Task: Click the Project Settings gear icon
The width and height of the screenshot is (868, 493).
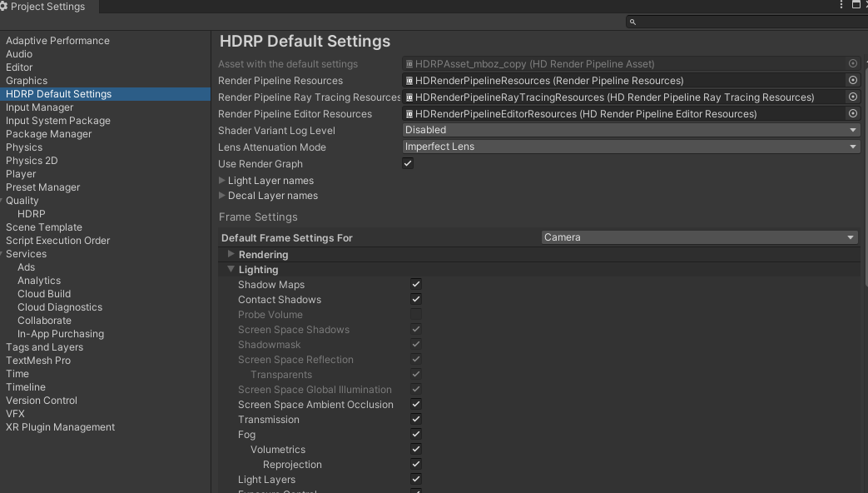Action: coord(4,7)
